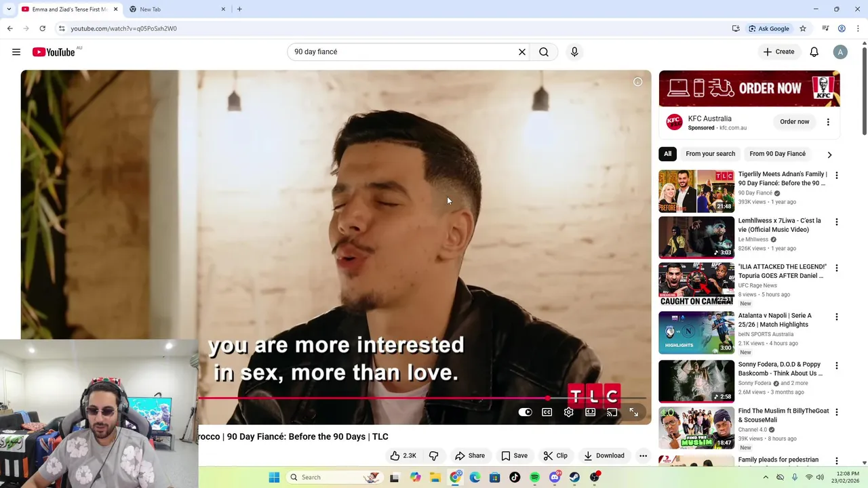
Task: Open the Find The Muslim video thumbnail
Action: pos(696,427)
